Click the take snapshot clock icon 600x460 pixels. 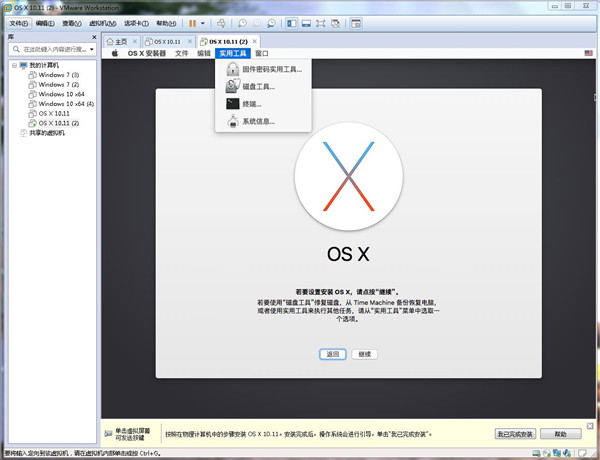[242, 24]
